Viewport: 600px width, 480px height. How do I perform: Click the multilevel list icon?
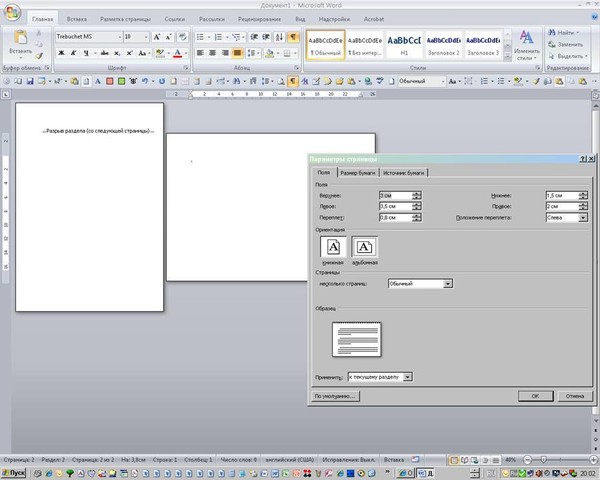236,37
